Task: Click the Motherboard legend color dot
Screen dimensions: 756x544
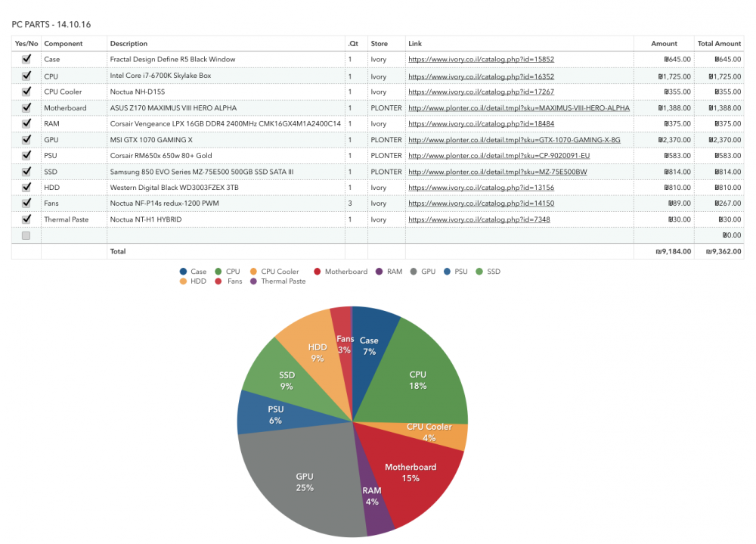Action: coord(318,272)
